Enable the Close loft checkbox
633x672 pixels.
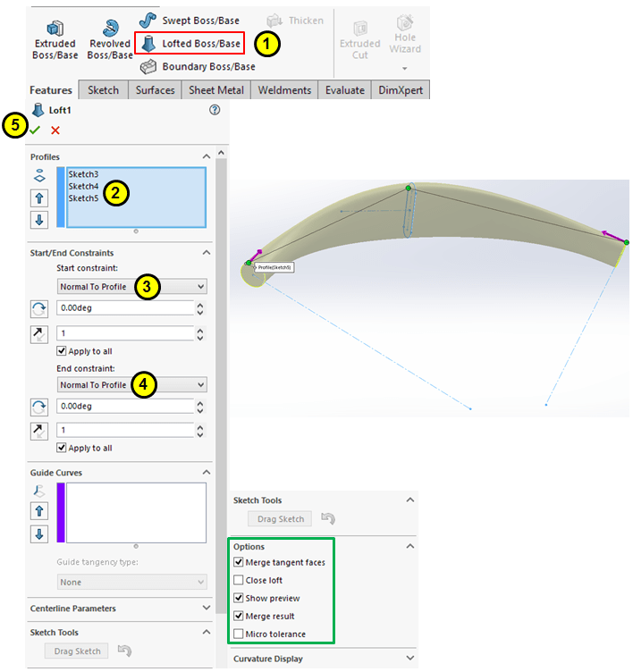(239, 580)
